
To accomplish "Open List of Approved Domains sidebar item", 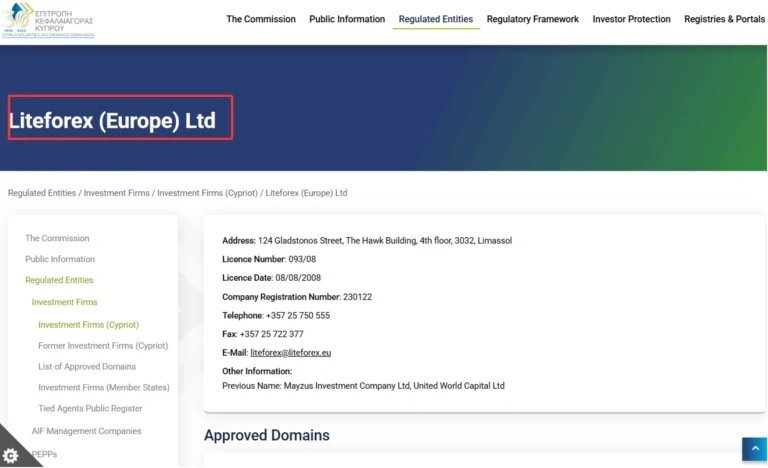I will pos(87,367).
